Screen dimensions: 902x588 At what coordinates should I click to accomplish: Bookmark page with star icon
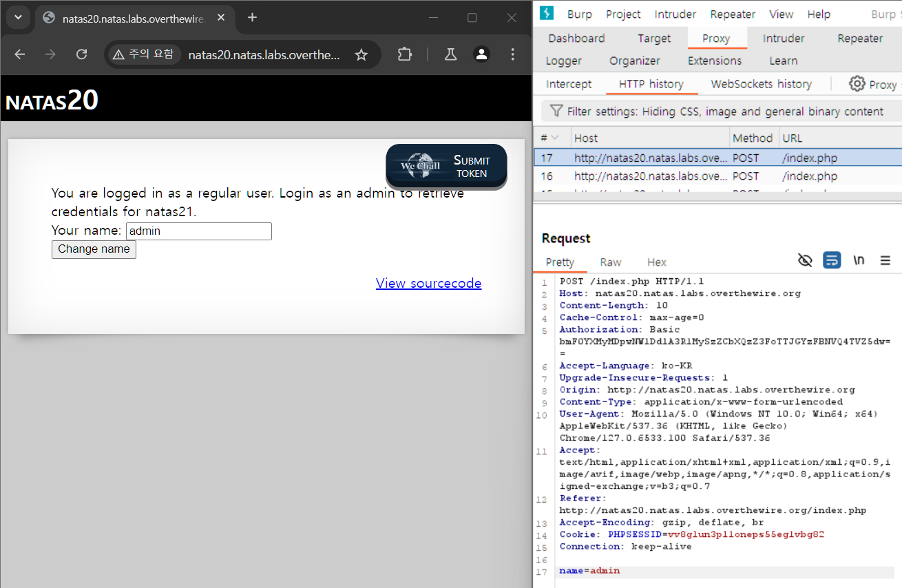click(361, 55)
